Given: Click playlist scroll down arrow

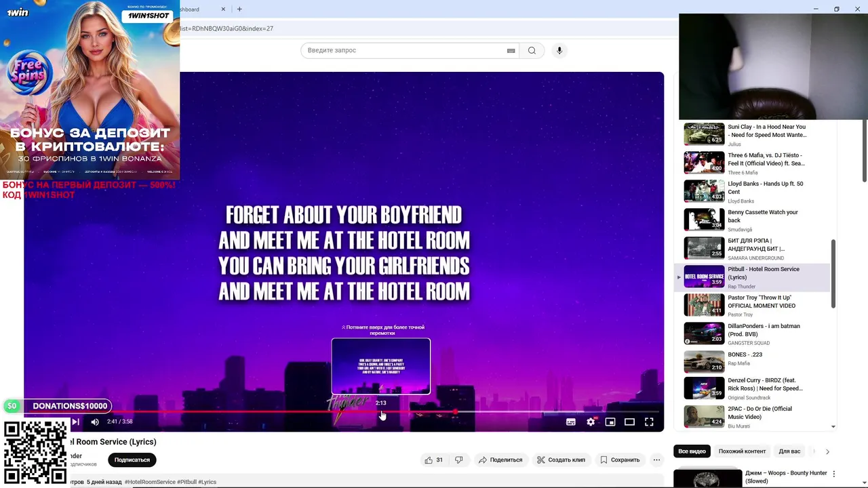Looking at the screenshot, I should (x=833, y=427).
